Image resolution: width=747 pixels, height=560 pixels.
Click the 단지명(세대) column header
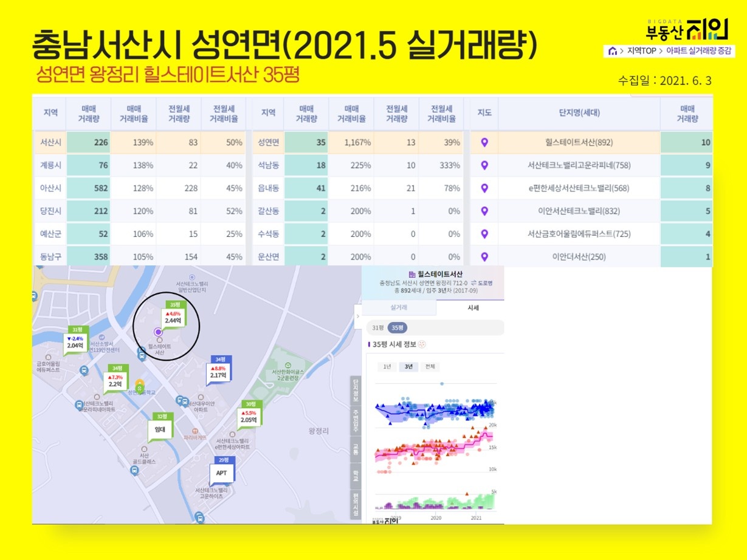[579, 113]
